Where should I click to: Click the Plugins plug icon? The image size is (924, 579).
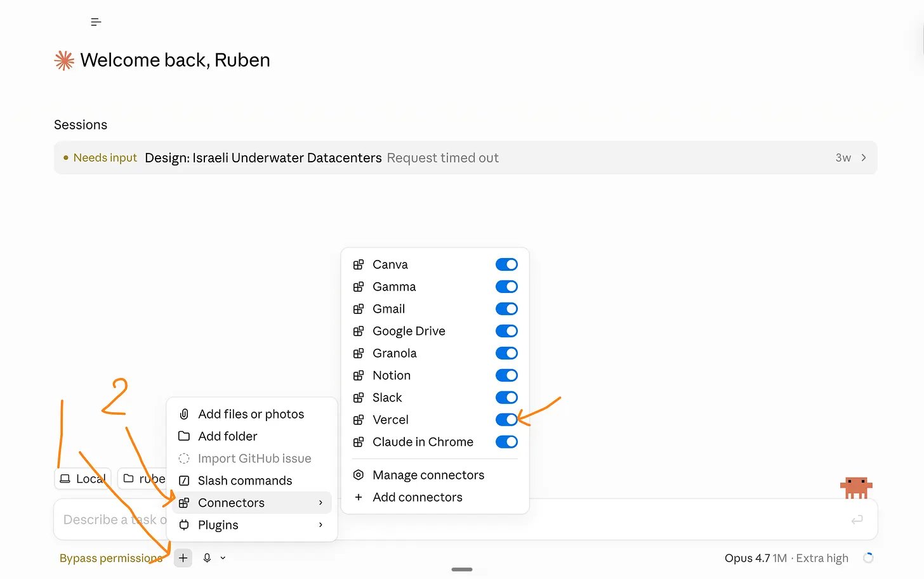[184, 525]
